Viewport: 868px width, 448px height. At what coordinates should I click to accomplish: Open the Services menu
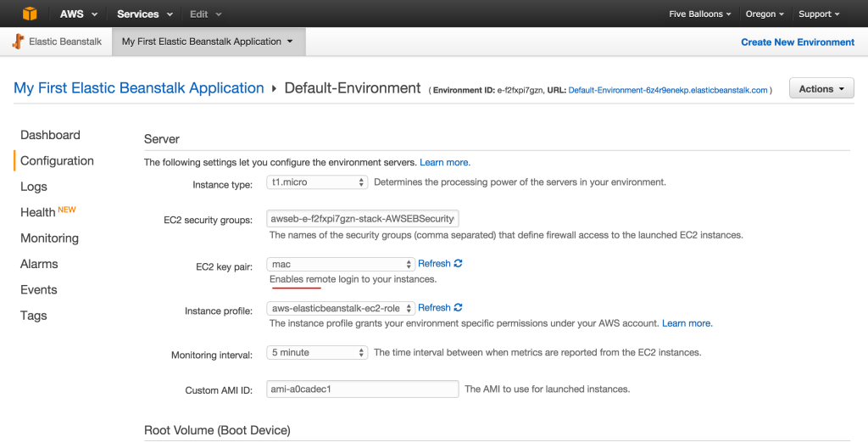pyautogui.click(x=145, y=14)
